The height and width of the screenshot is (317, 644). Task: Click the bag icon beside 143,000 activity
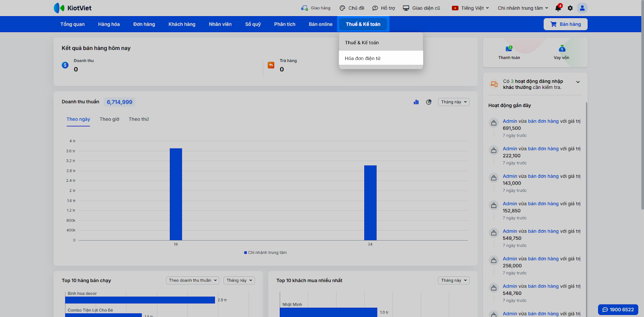click(493, 178)
